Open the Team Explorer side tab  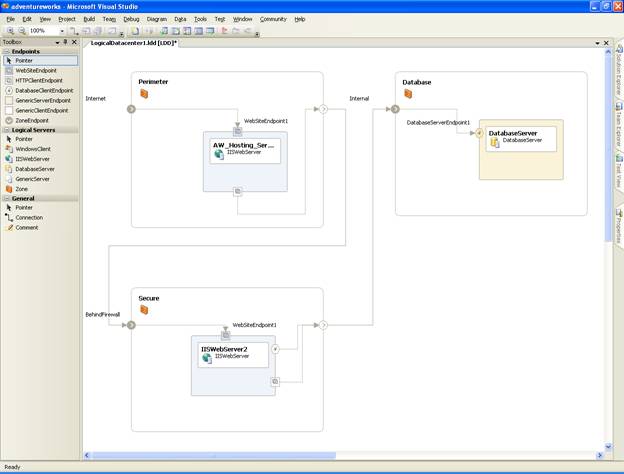[x=619, y=125]
